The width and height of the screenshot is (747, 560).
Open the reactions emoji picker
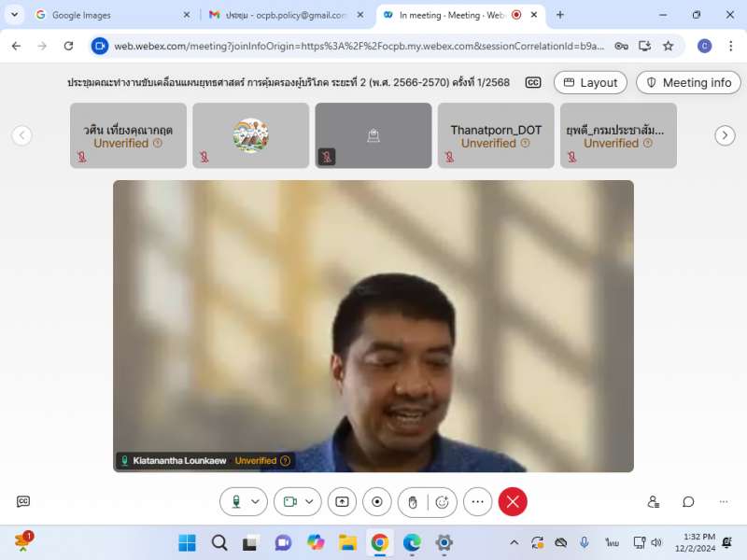pos(443,502)
